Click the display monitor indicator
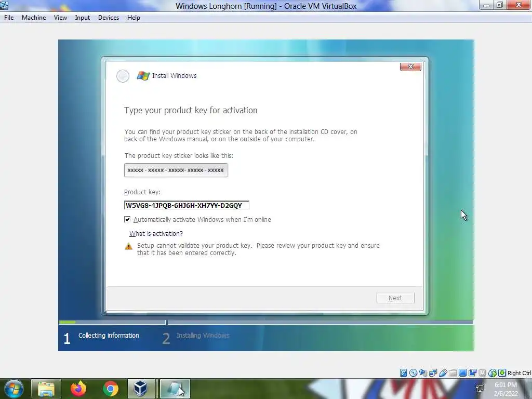 (x=462, y=373)
